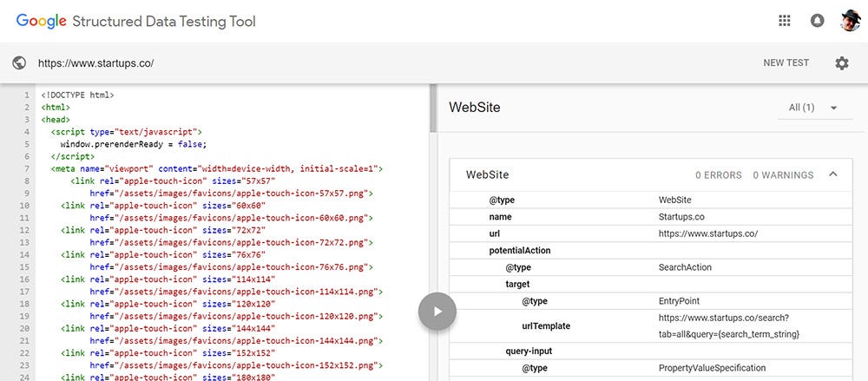The width and height of the screenshot is (868, 381).
Task: Click the <head> tag line
Action: tap(56, 120)
